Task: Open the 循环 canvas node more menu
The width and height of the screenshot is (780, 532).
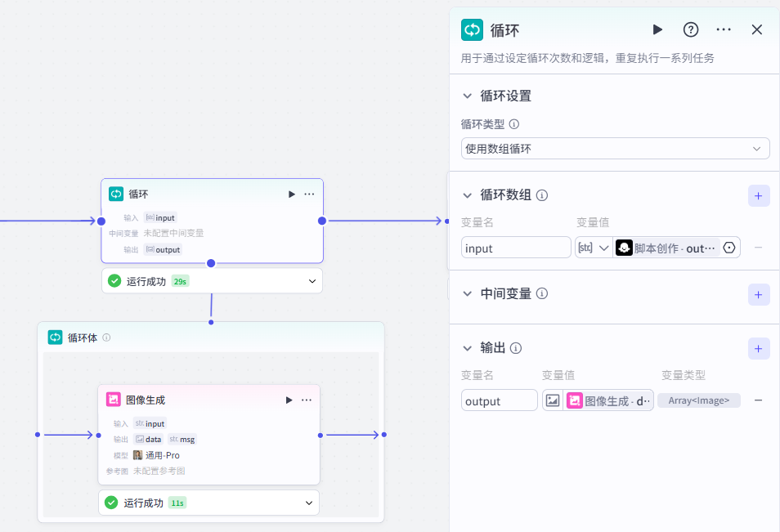Action: click(x=309, y=194)
